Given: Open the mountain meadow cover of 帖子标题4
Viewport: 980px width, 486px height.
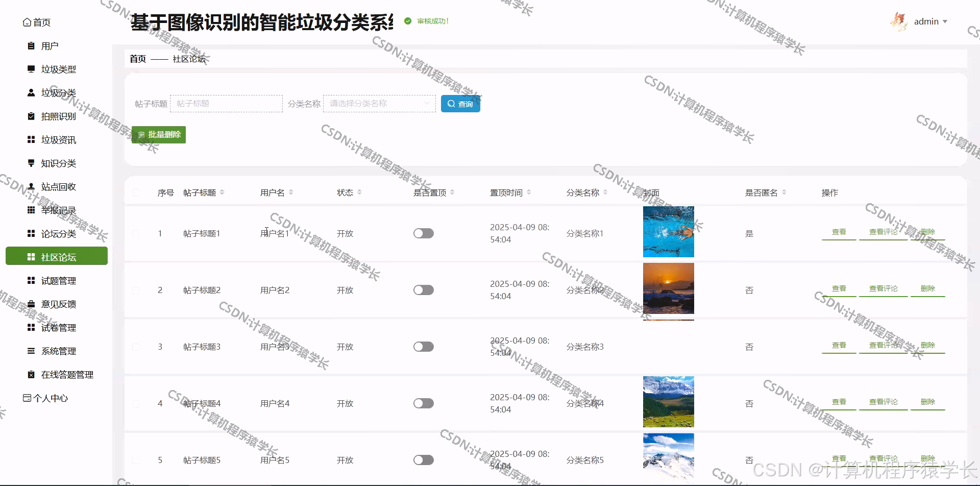Looking at the screenshot, I should click(x=669, y=402).
